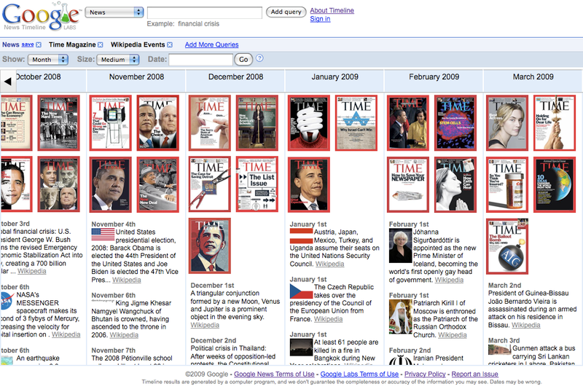Open the About Timeline link

(332, 10)
